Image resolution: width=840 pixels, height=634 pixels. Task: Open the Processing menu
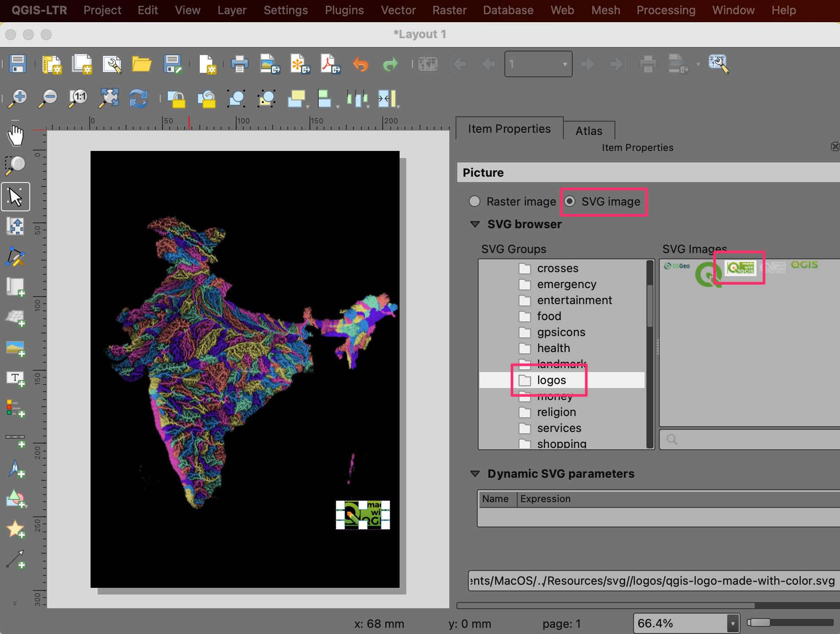tap(666, 10)
